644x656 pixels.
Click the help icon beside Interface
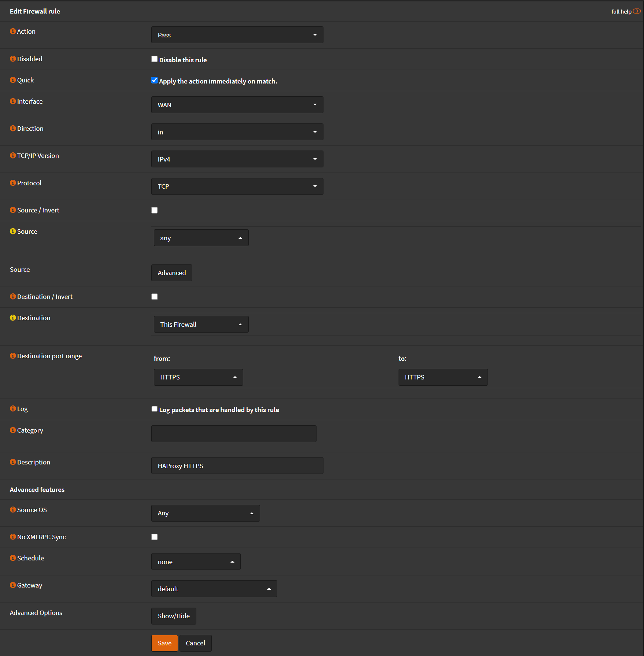pos(13,101)
